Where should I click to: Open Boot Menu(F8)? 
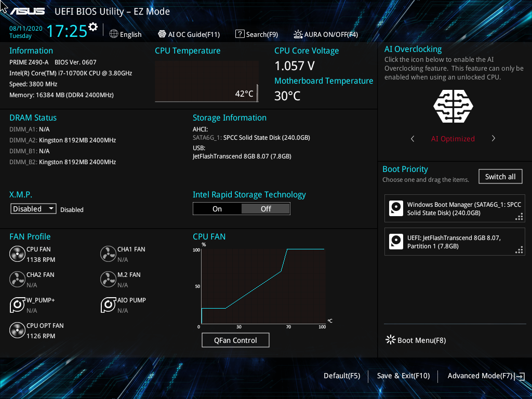[x=421, y=340]
